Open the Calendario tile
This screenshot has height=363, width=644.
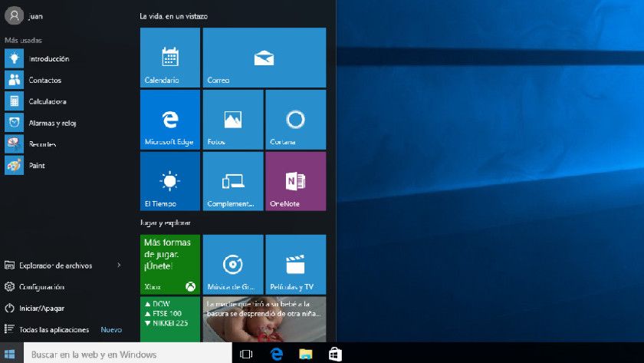tap(170, 58)
